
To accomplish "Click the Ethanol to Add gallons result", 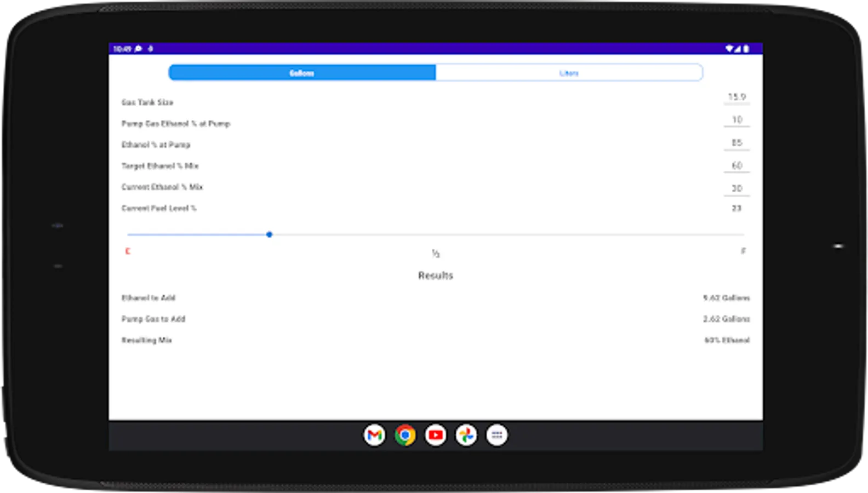I will pyautogui.click(x=727, y=298).
